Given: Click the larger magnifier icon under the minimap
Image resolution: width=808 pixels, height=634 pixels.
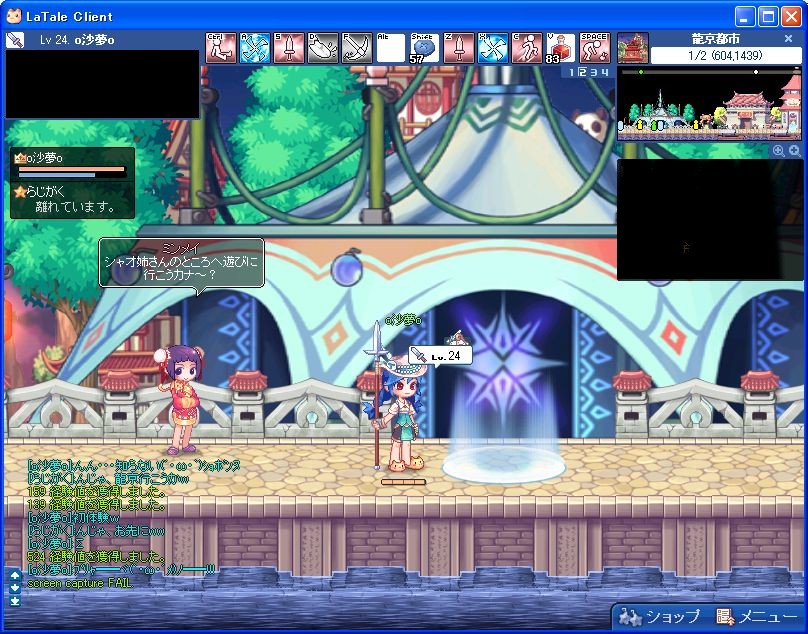Looking at the screenshot, I should [x=794, y=150].
